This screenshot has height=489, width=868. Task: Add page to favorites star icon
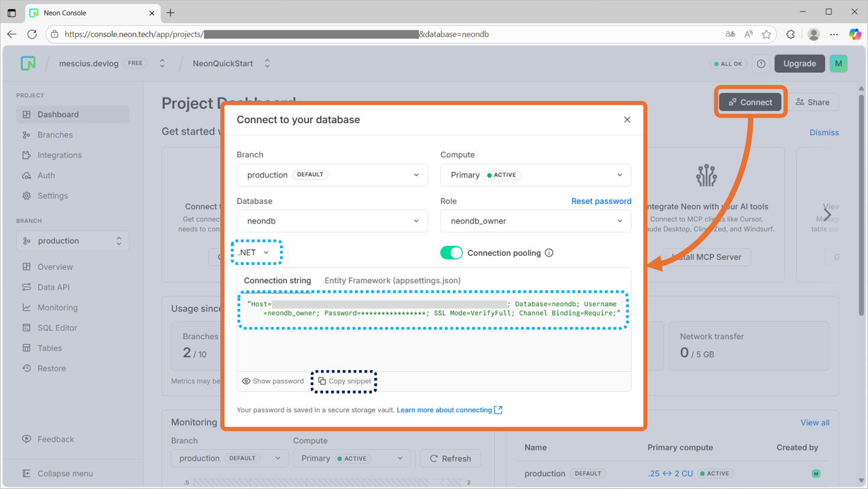coord(767,34)
